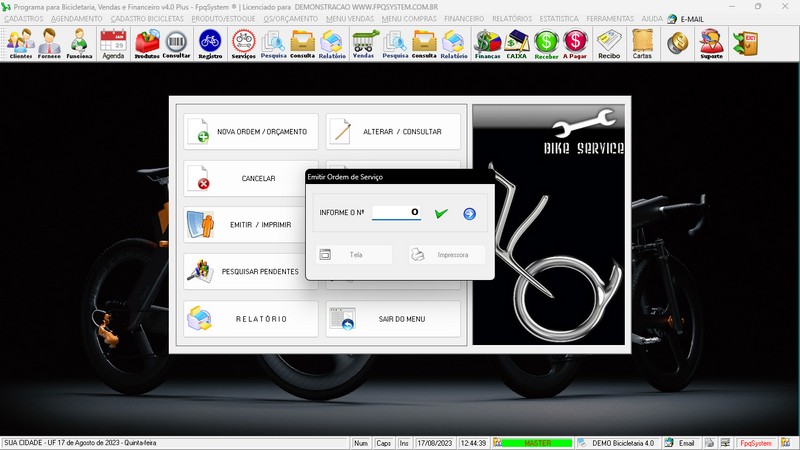Open the FERRAMENTAS menu

610,18
